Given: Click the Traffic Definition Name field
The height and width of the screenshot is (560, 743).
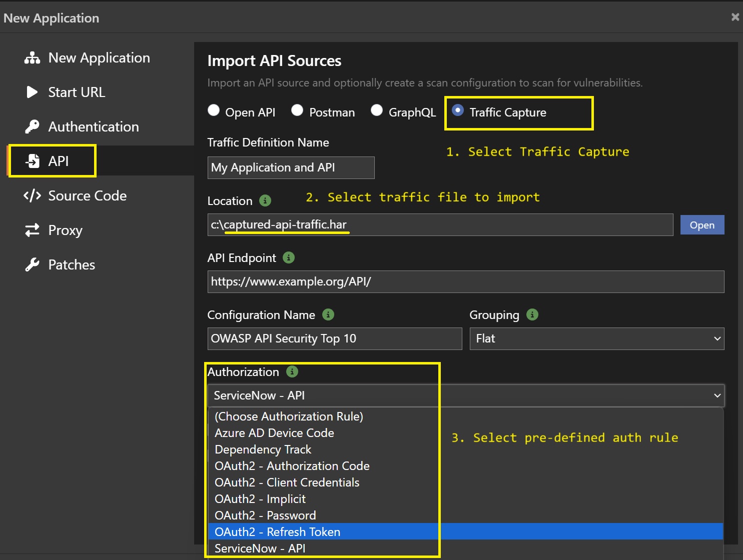Looking at the screenshot, I should point(291,168).
